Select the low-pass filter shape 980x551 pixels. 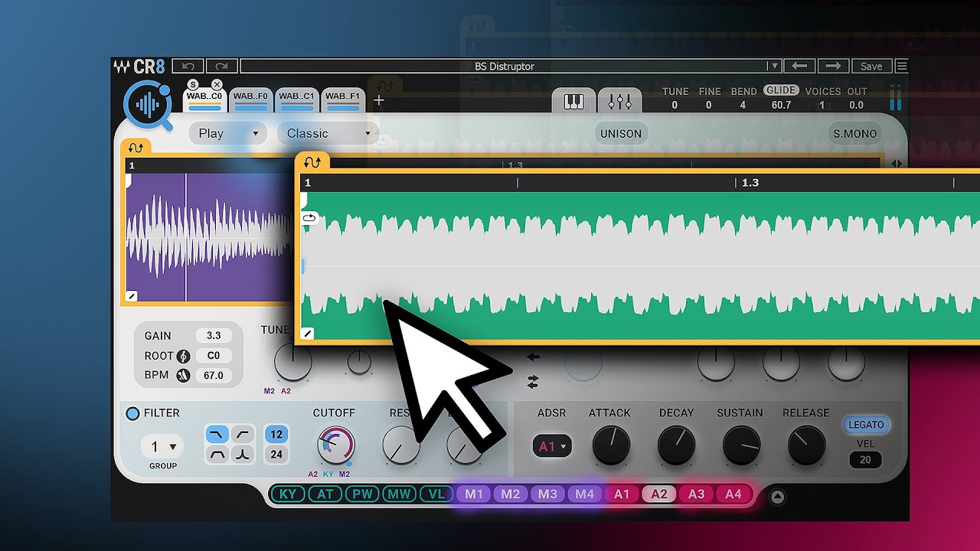(217, 435)
